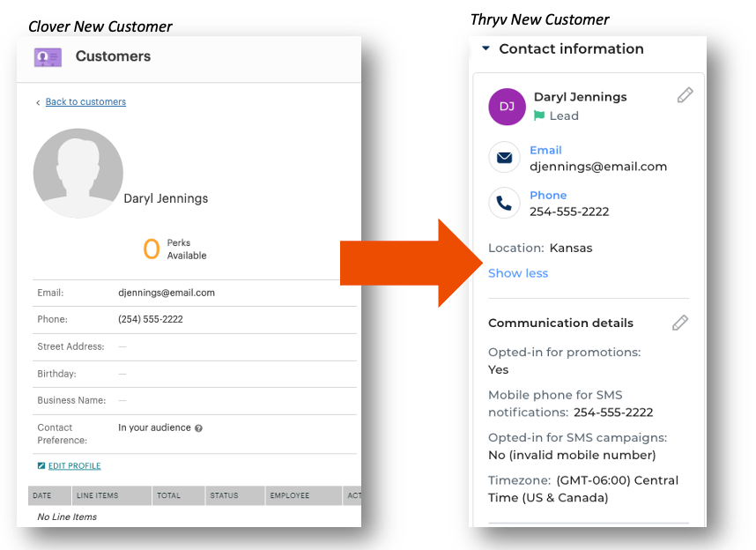Edit Communication details with pencil icon
756x550 pixels.
pos(680,323)
